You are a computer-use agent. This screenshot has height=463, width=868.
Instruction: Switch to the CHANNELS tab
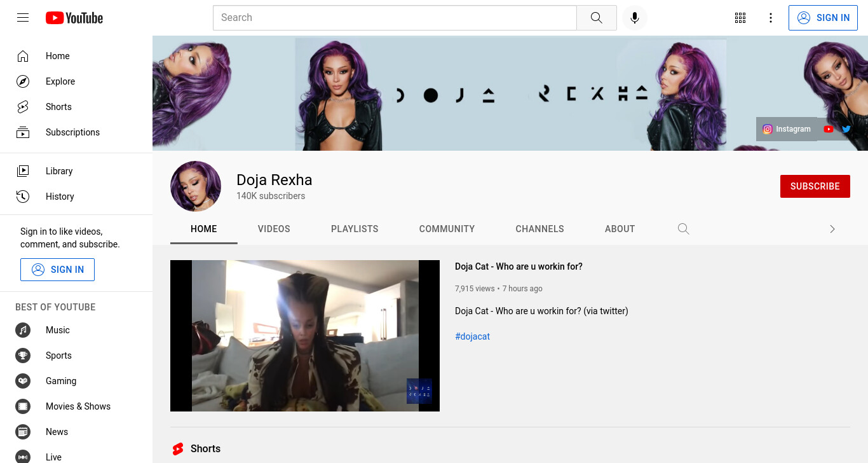pos(539,229)
